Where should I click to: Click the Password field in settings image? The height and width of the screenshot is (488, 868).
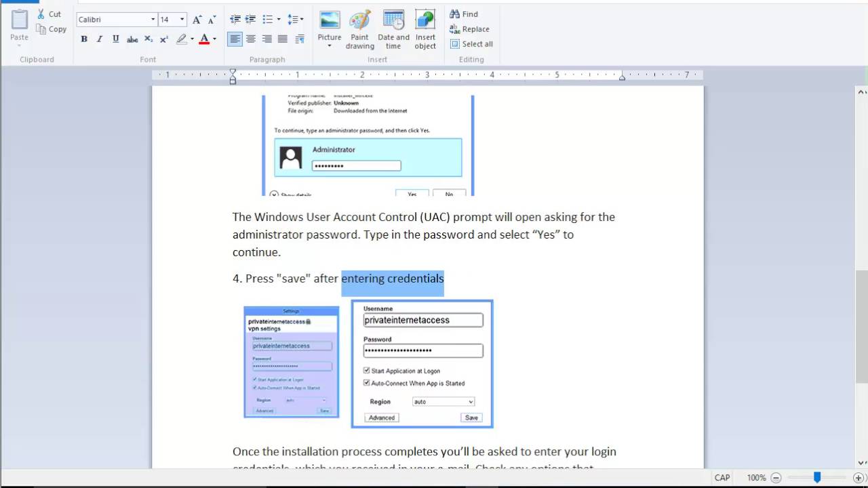(x=423, y=350)
